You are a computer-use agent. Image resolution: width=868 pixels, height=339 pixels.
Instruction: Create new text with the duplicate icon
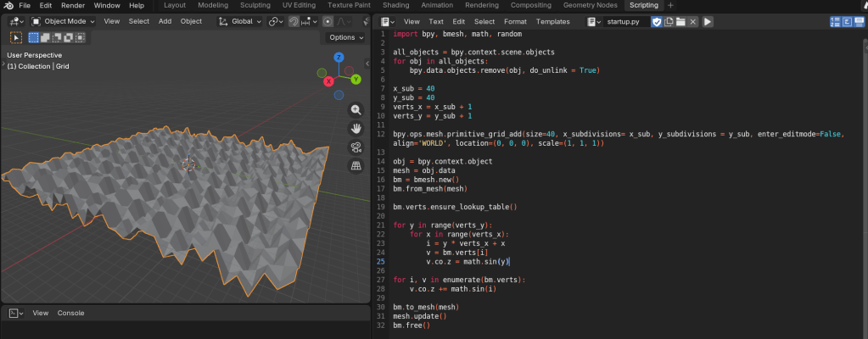669,21
